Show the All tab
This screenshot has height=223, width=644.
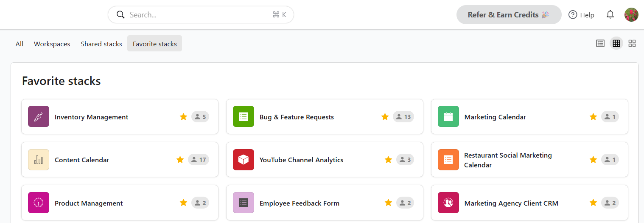(20, 44)
